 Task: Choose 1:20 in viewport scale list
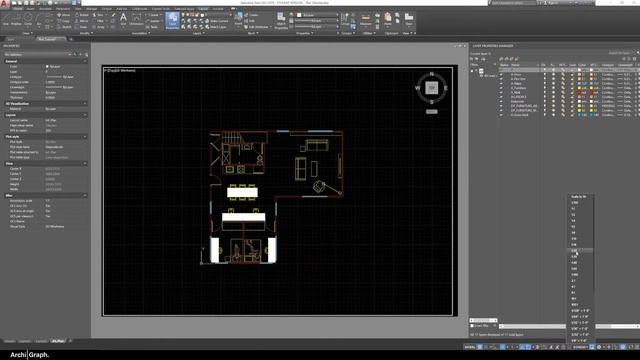tap(580, 250)
